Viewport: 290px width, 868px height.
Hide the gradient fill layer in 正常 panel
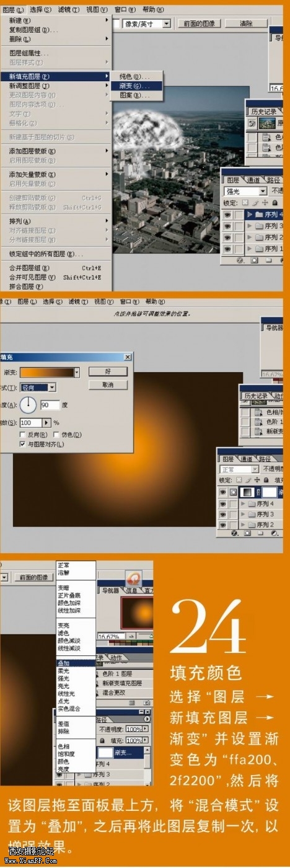tap(224, 491)
